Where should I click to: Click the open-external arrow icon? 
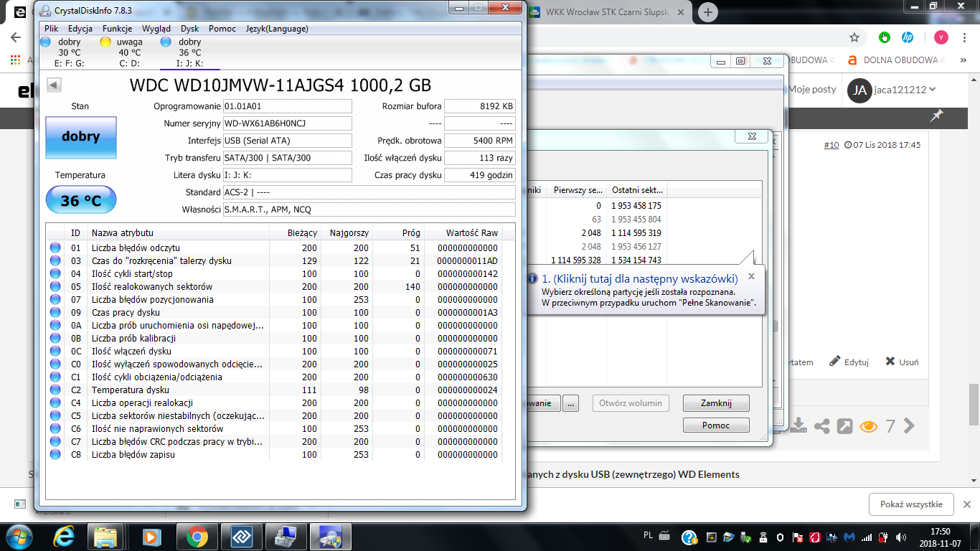tap(845, 426)
